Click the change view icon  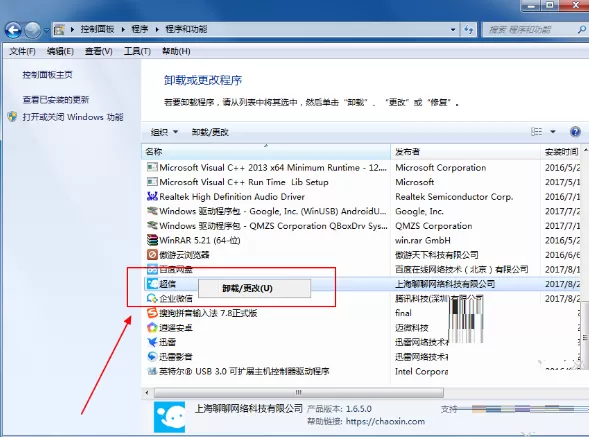[536, 132]
